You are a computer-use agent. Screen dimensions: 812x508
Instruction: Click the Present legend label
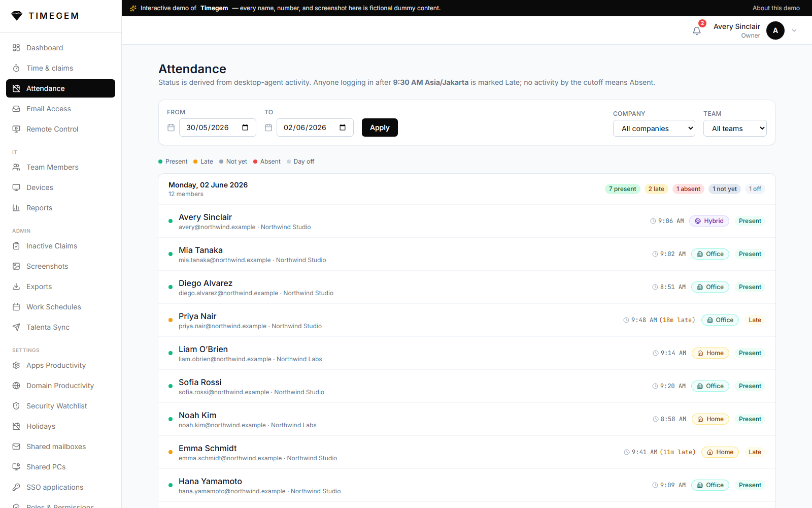[x=176, y=162]
